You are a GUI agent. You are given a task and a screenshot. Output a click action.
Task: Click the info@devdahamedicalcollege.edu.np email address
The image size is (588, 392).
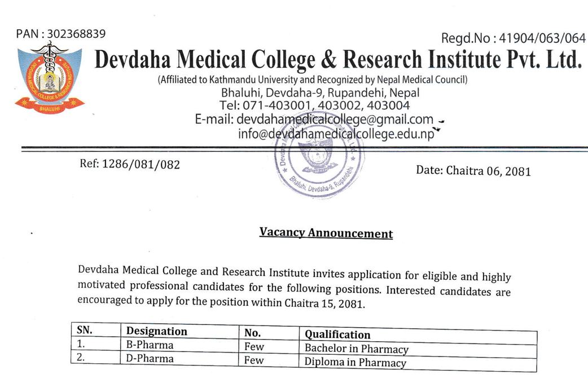(337, 135)
